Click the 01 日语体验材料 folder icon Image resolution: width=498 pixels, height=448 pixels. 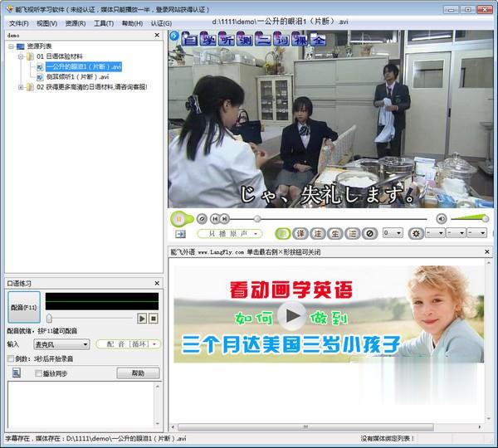tap(30, 56)
